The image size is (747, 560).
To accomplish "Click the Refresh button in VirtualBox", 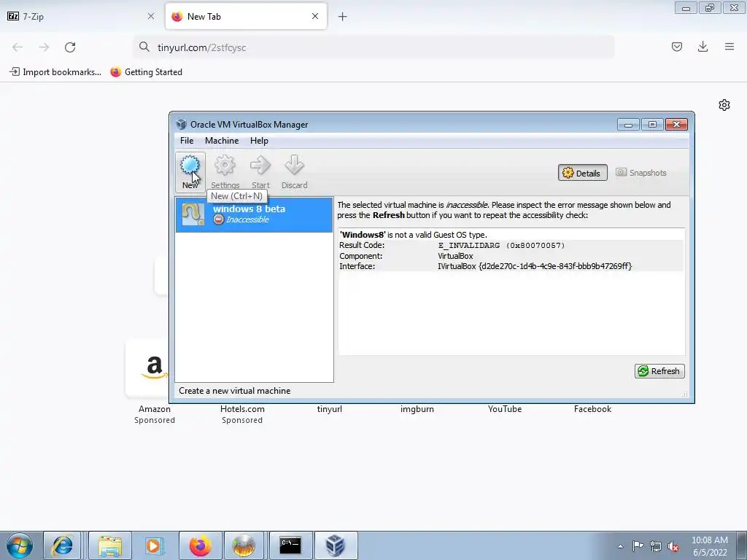I will pyautogui.click(x=659, y=371).
